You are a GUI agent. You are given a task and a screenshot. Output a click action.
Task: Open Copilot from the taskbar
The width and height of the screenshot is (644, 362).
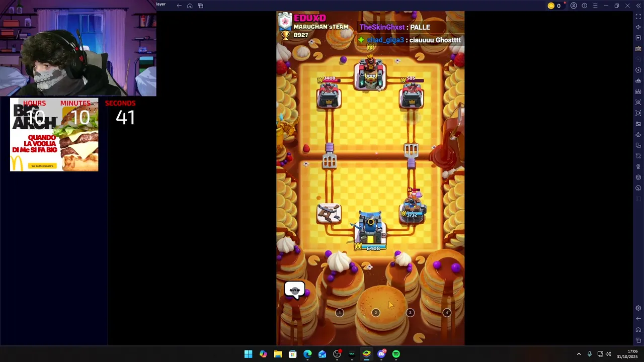(x=263, y=354)
